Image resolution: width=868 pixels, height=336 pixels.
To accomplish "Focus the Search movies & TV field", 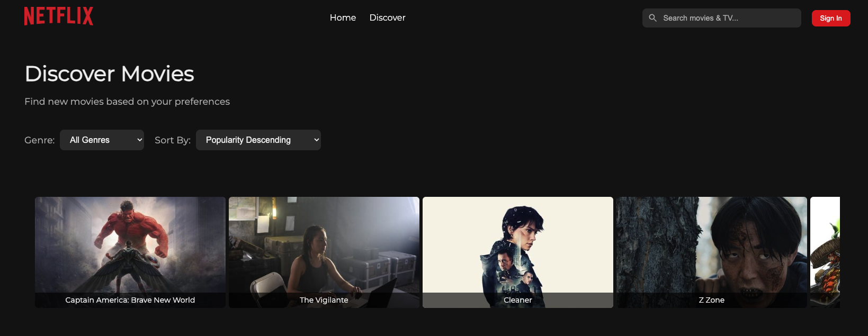I will 721,18.
